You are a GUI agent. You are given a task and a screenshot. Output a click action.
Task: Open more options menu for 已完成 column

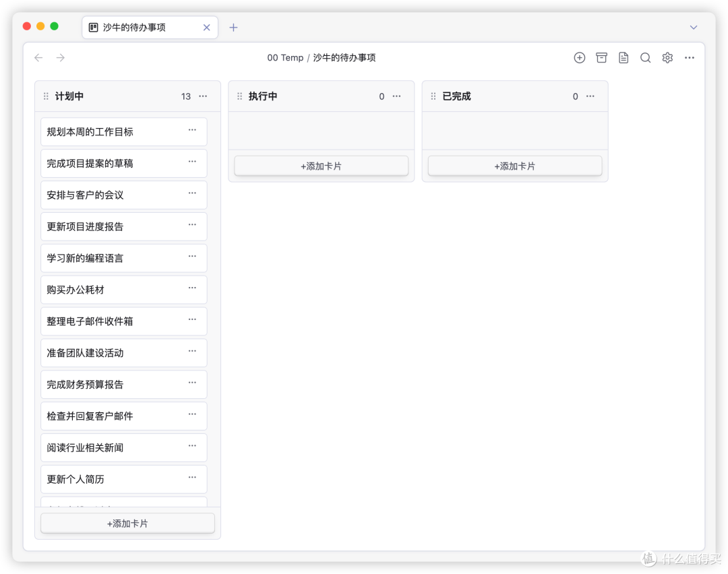(x=590, y=96)
